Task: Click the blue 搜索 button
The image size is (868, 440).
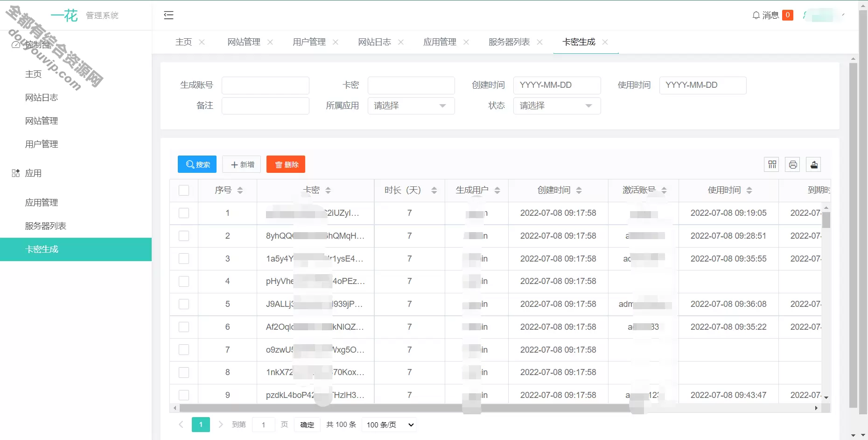Action: click(x=197, y=164)
